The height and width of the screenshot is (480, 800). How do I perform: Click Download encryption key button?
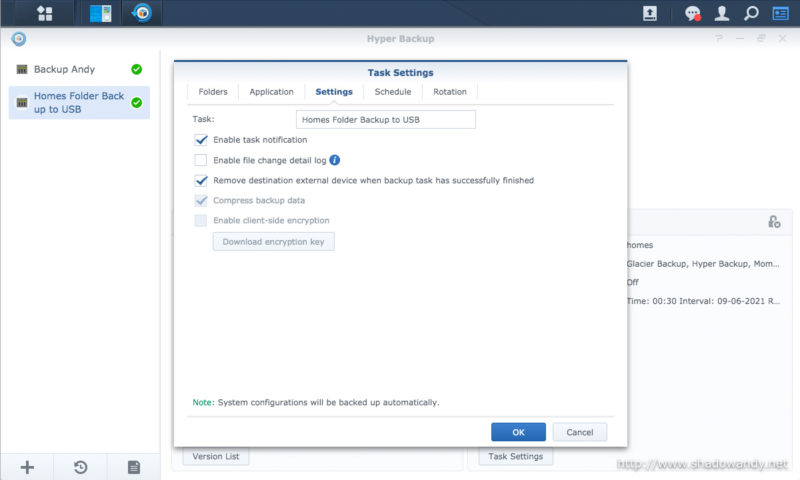[273, 242]
